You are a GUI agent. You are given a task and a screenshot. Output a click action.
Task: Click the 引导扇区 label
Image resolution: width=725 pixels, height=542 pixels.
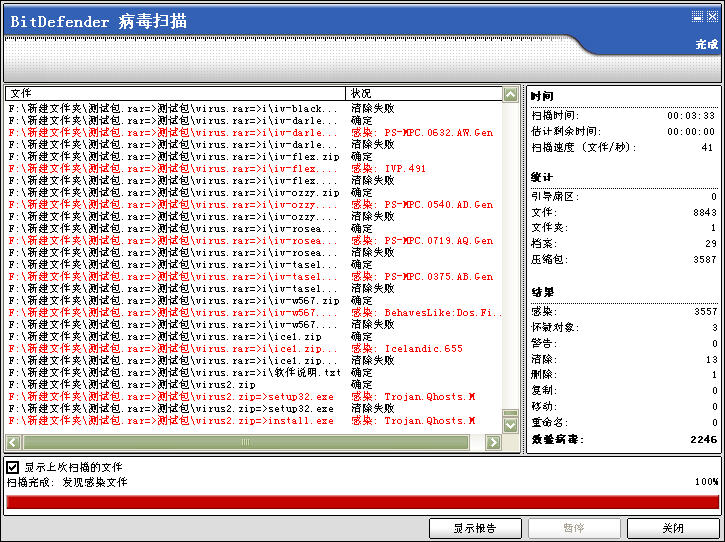click(x=555, y=197)
